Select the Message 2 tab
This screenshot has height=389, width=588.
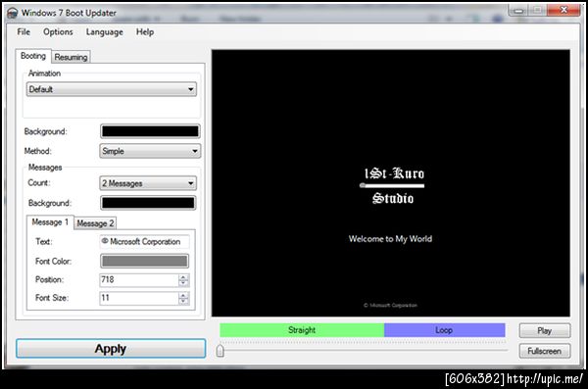coord(95,223)
